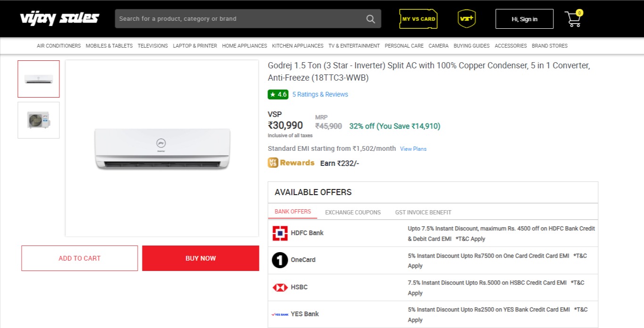644x328 pixels.
Task: Open Mobiles & Tablets category menu
Action: 109,46
